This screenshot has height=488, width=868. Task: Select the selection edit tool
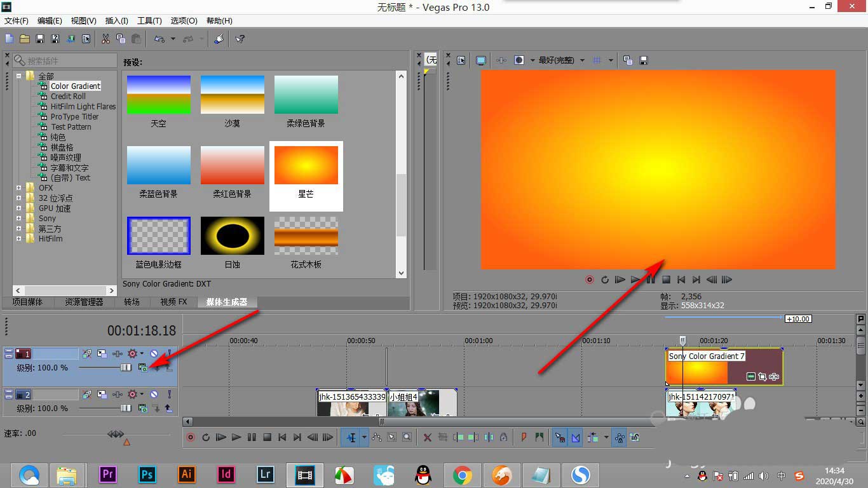click(x=391, y=437)
